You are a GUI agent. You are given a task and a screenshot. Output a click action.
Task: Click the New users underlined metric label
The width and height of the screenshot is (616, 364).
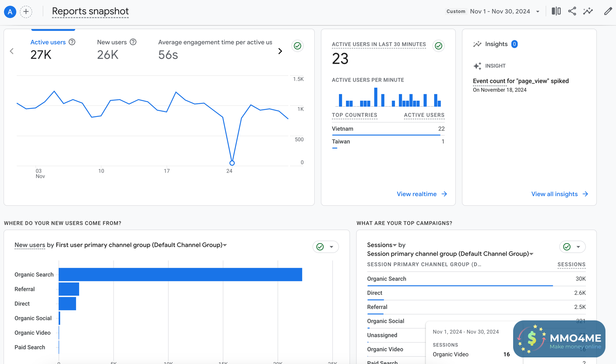click(30, 245)
